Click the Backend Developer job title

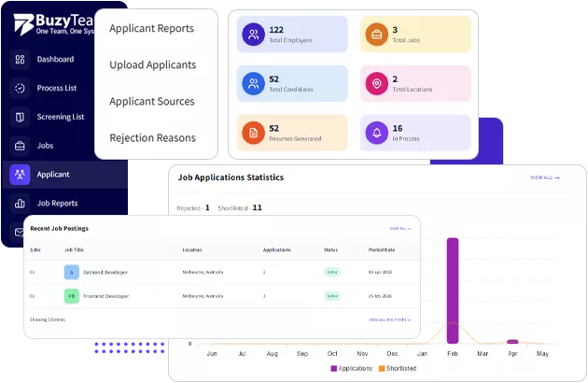coord(105,272)
